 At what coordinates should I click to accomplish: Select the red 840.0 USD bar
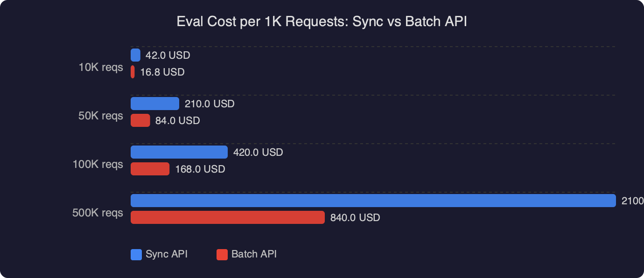tap(228, 217)
